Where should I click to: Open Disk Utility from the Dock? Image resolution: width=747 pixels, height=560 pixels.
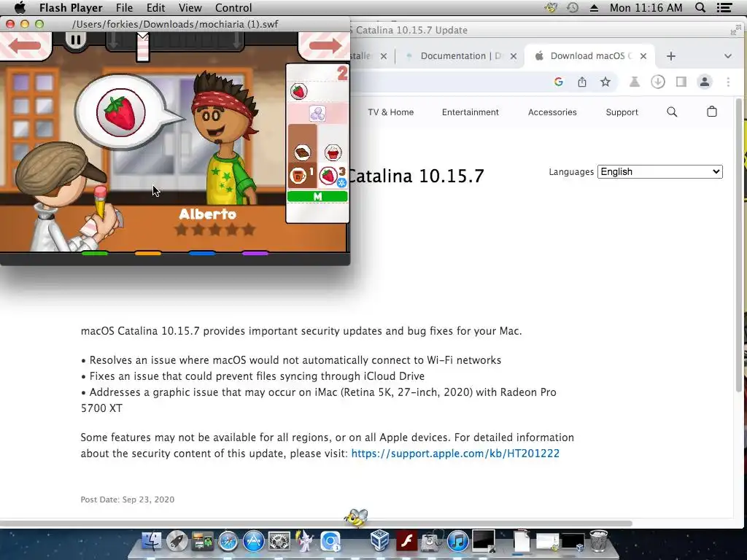point(432,542)
